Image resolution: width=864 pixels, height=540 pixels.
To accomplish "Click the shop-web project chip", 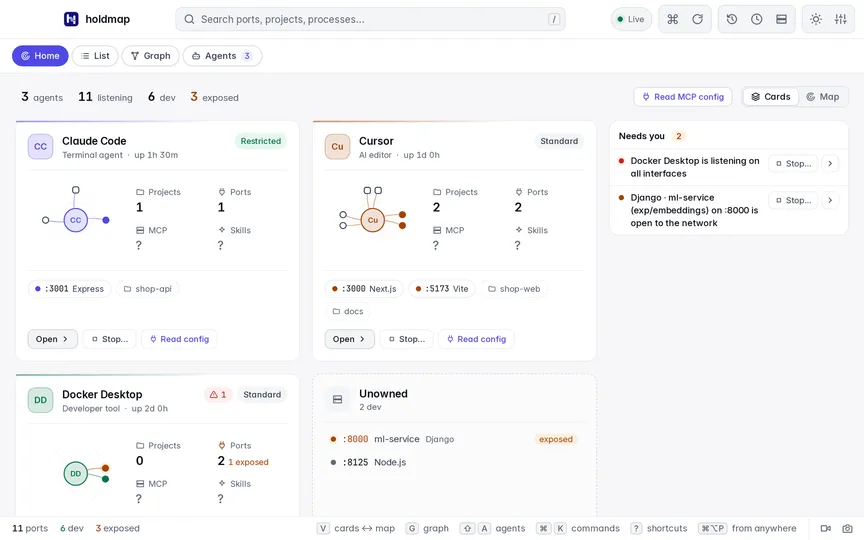I will point(514,289).
